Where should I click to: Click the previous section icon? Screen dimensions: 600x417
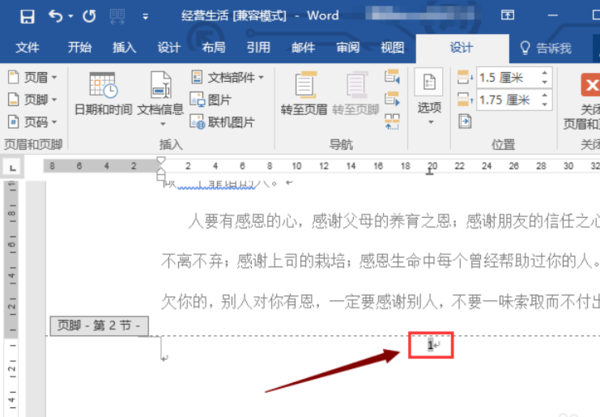[x=392, y=77]
